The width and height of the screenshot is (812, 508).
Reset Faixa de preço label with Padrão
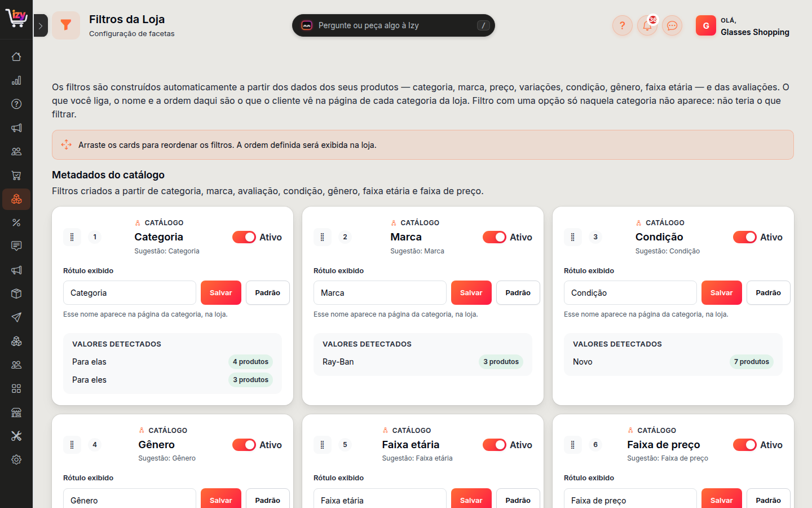point(769,499)
